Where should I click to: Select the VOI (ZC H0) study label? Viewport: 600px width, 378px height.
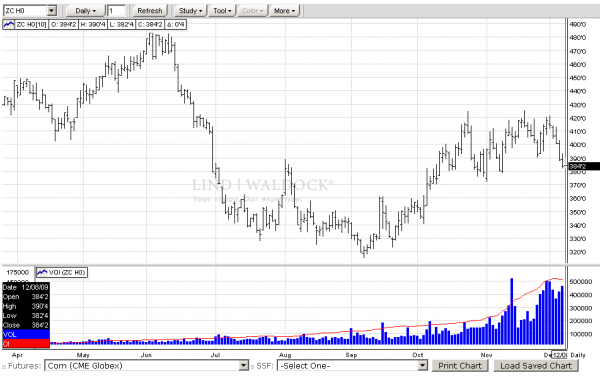tap(67, 272)
